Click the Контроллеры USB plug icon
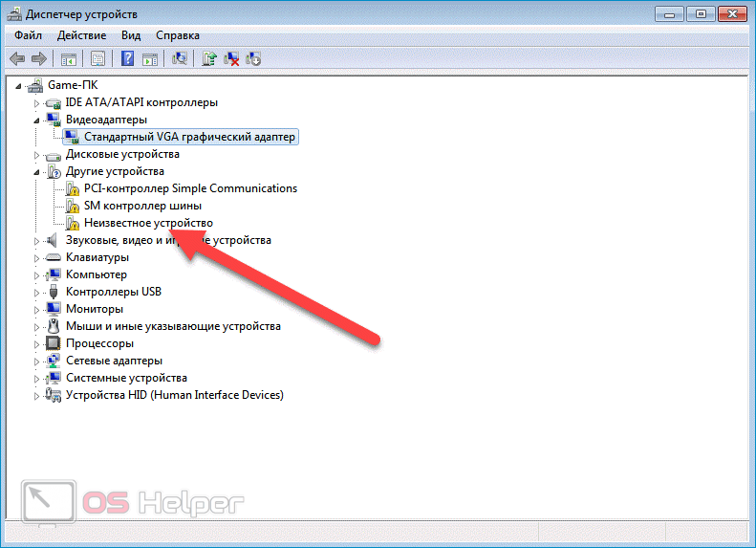The width and height of the screenshot is (756, 548). point(54,292)
